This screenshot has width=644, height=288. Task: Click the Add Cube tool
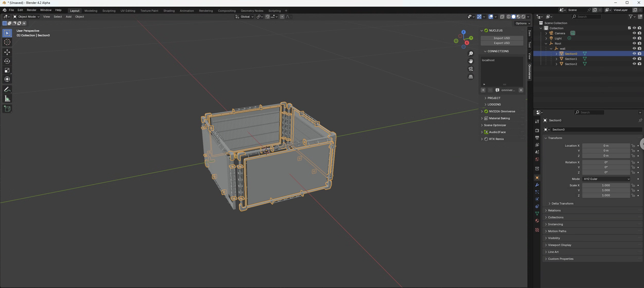(x=7, y=109)
